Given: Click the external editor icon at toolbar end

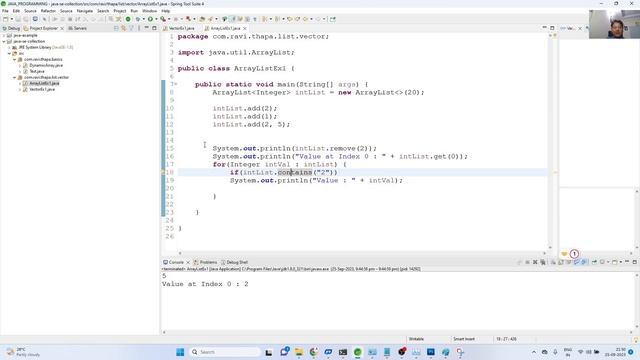Looking at the screenshot, I should 333,19.
